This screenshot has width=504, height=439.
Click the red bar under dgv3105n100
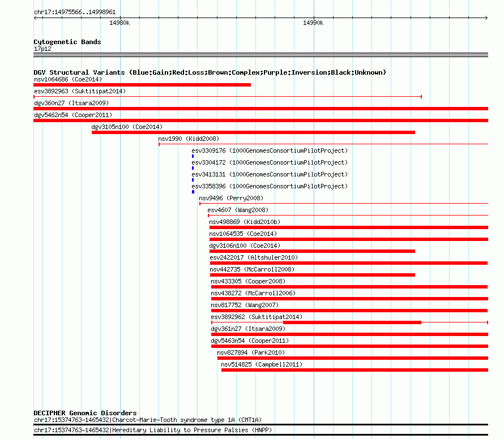click(x=253, y=132)
